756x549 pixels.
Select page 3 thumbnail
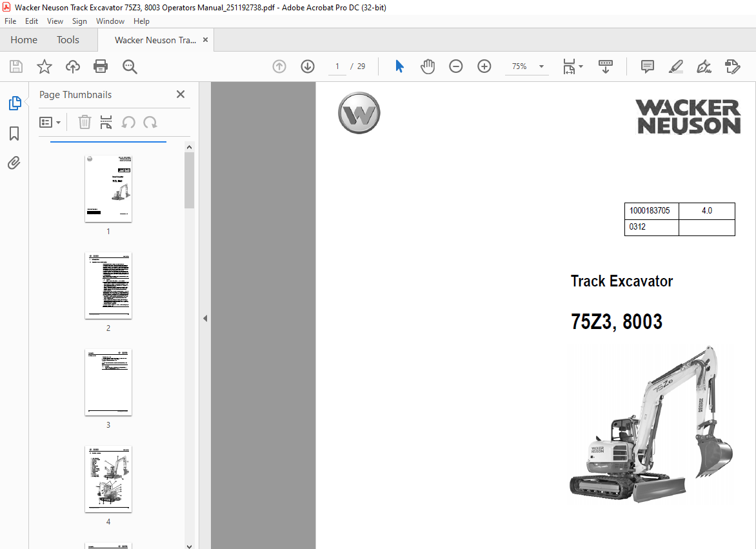[x=108, y=382]
